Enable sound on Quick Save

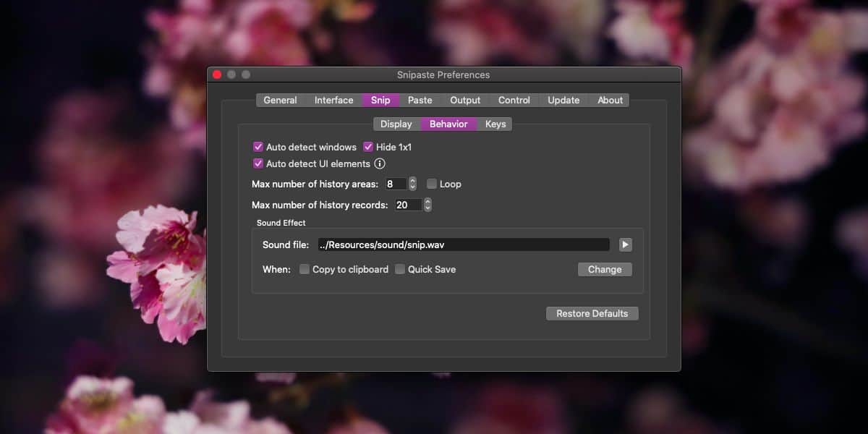[x=400, y=269]
